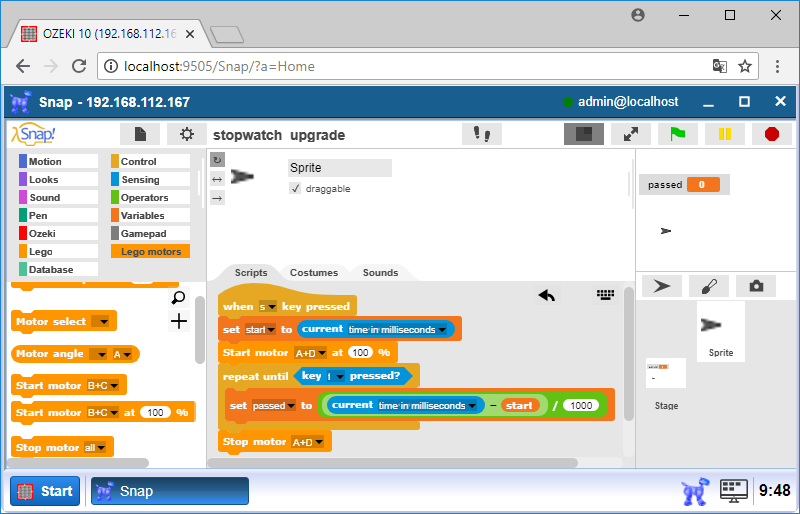Open the block search magnifier
The width and height of the screenshot is (800, 514).
[179, 297]
